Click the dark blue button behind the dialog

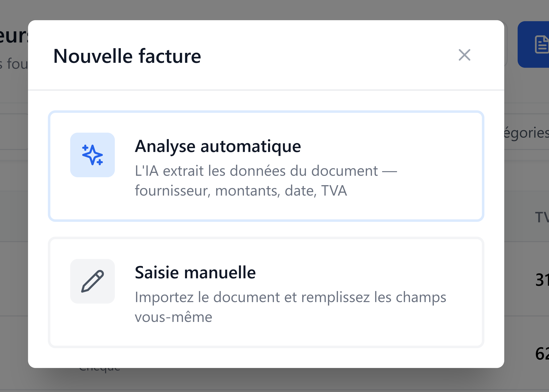(x=533, y=44)
